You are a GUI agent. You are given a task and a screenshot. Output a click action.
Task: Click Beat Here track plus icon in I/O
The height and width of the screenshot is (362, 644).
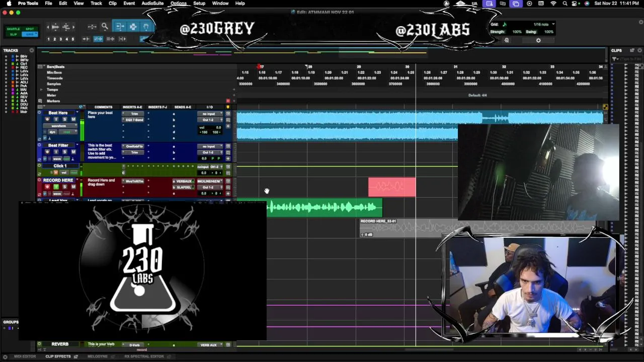tap(228, 126)
